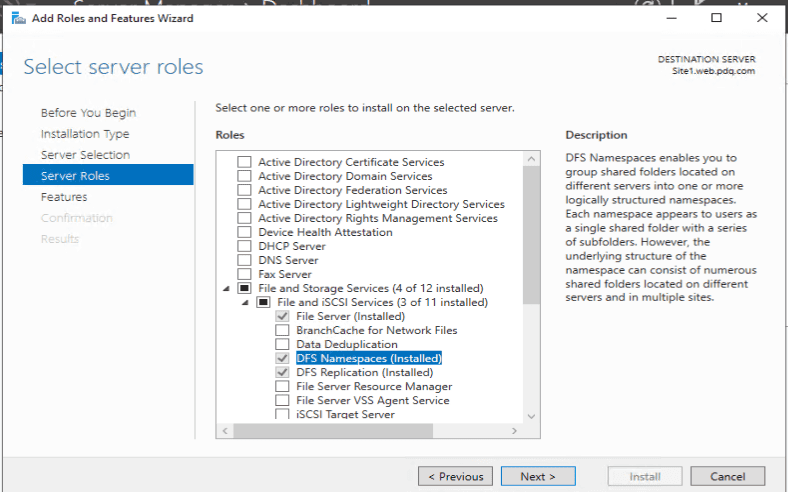The image size is (788, 492).
Task: Select 'DNS Server' role label
Action: tap(288, 260)
